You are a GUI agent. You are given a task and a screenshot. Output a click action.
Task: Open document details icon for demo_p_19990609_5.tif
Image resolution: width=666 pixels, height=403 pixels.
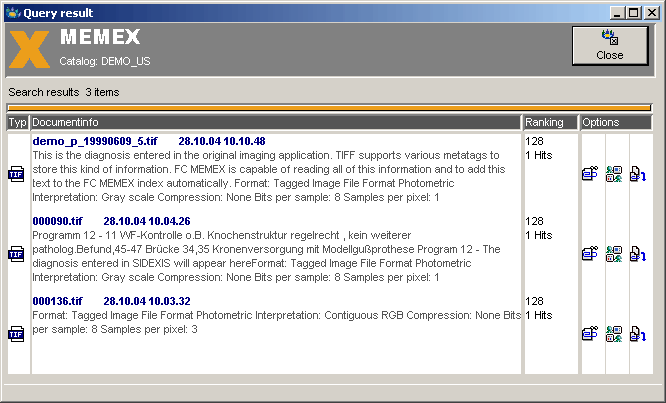point(590,174)
